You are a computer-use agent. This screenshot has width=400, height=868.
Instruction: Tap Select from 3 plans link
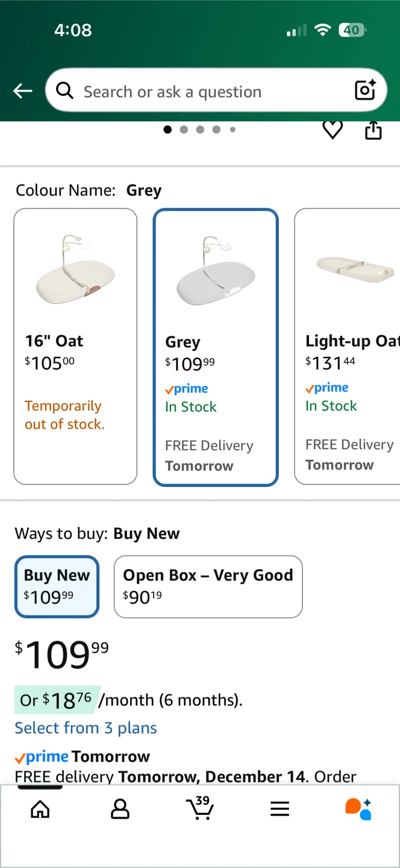(x=86, y=728)
